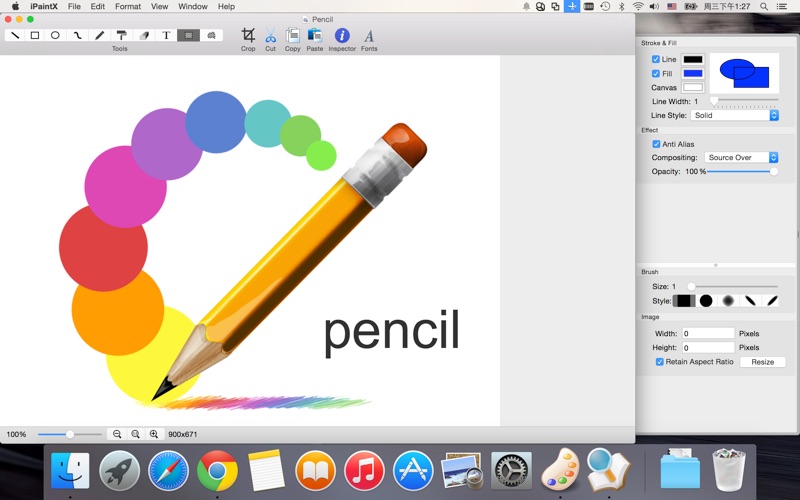Click the 100% zoom percentage label
This screenshot has width=800, height=500.
pos(16,435)
